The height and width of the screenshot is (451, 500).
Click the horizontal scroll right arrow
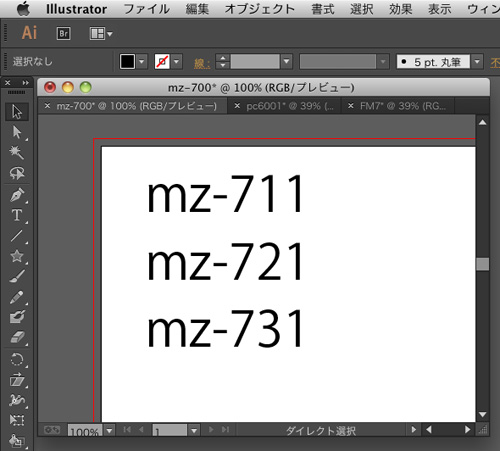pyautogui.click(x=467, y=430)
